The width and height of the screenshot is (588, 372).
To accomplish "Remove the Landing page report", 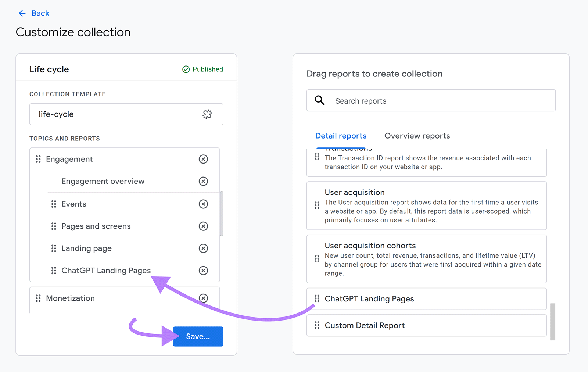I will 203,248.
